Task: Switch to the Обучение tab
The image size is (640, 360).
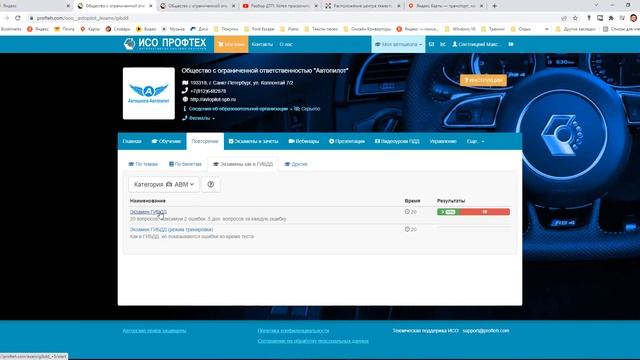Action: (x=166, y=141)
